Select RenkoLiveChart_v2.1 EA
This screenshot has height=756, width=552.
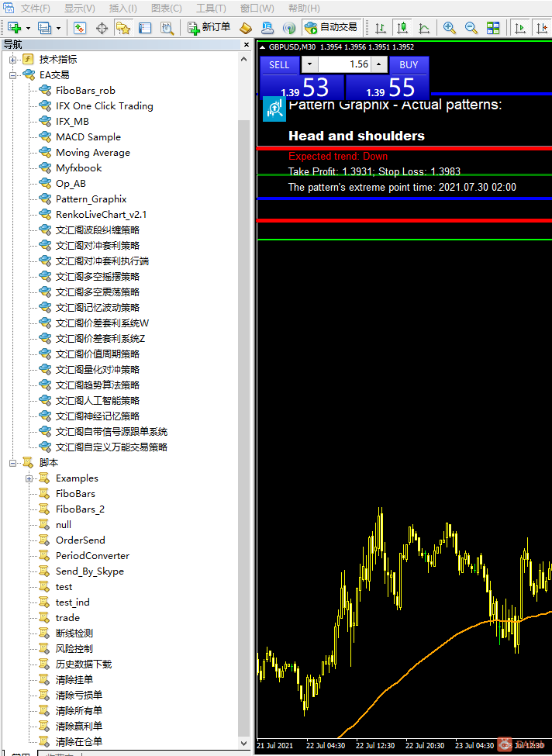pyautogui.click(x=101, y=215)
